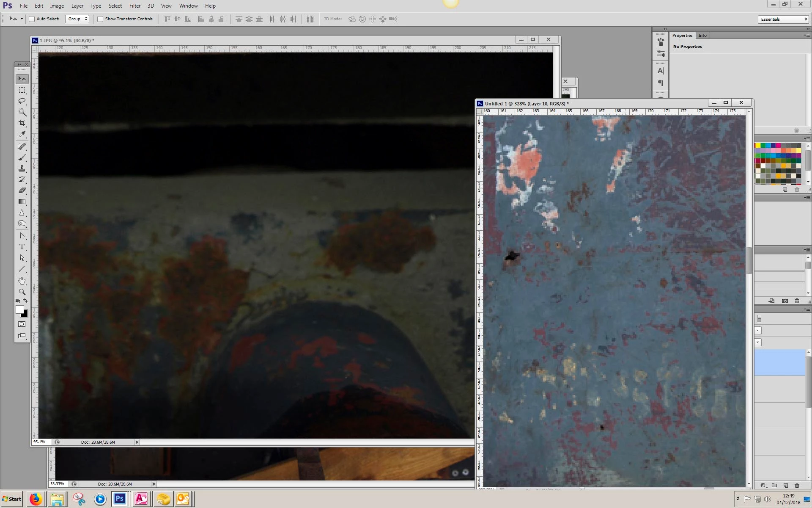Image resolution: width=812 pixels, height=508 pixels.
Task: Toggle Quick Mask mode icon
Action: [x=22, y=324]
